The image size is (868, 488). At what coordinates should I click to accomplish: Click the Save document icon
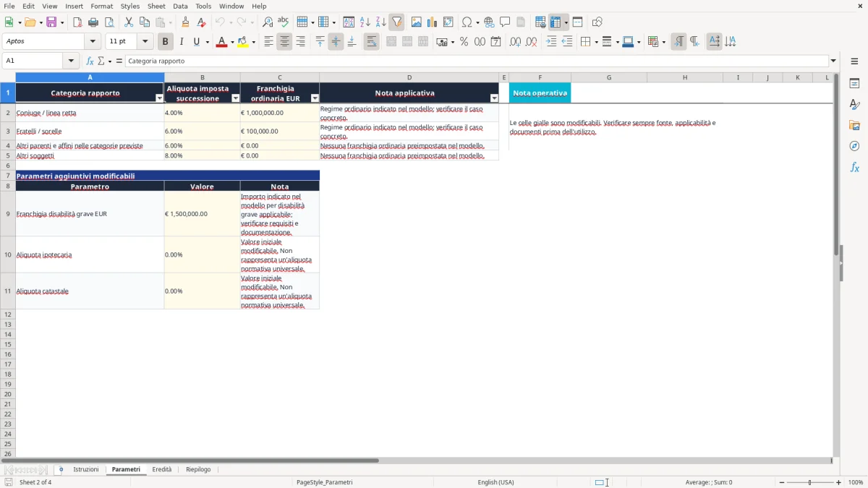51,22
